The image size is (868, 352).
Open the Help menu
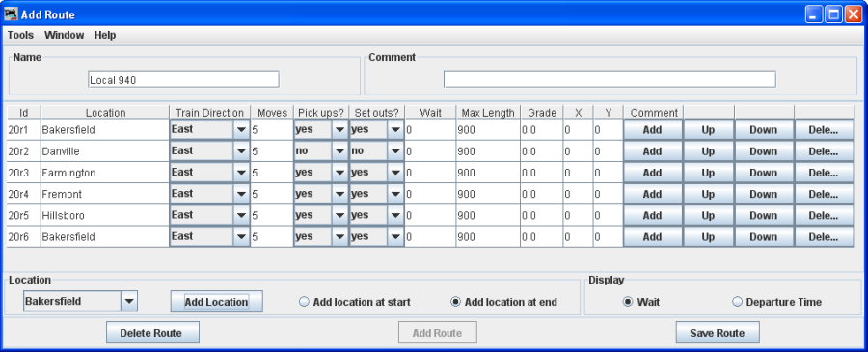point(105,35)
